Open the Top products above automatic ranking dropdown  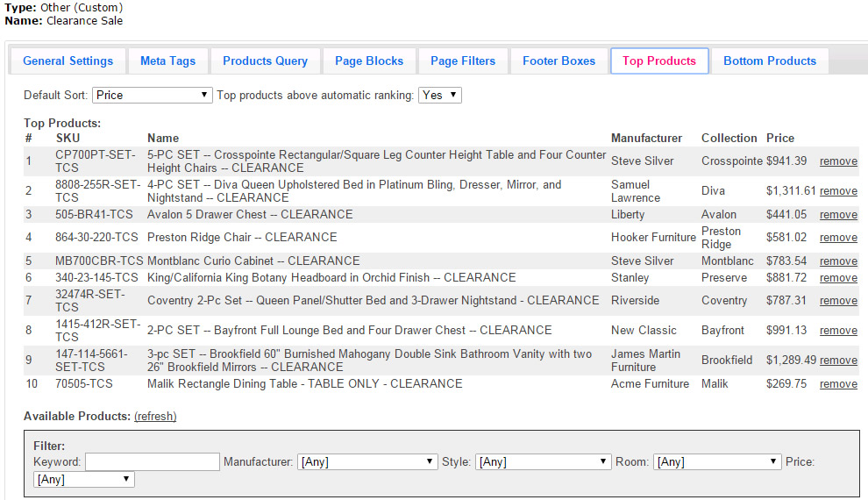pos(439,96)
